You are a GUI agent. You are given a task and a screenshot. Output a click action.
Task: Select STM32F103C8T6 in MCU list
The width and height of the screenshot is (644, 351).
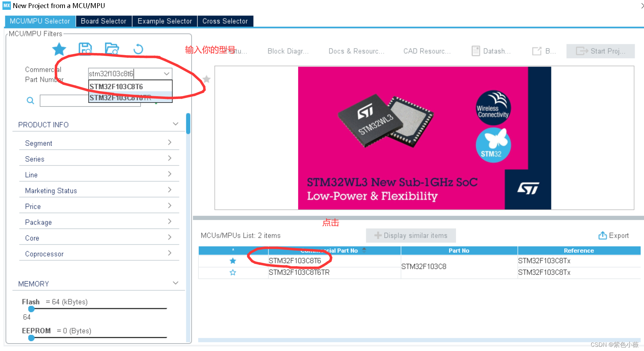[x=295, y=261]
